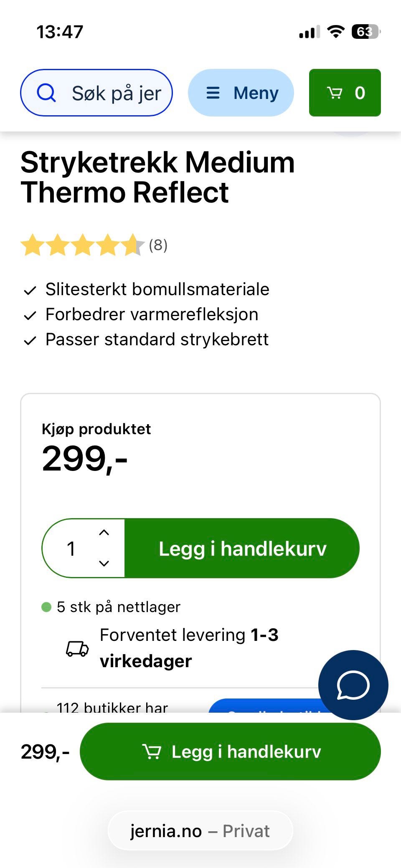Tap the search magnifier icon

(46, 93)
